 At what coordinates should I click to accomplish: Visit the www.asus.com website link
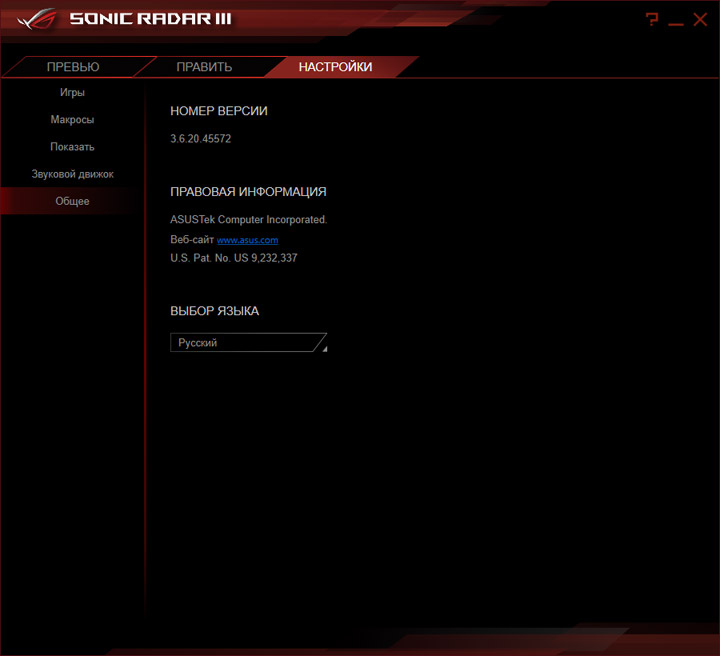248,240
